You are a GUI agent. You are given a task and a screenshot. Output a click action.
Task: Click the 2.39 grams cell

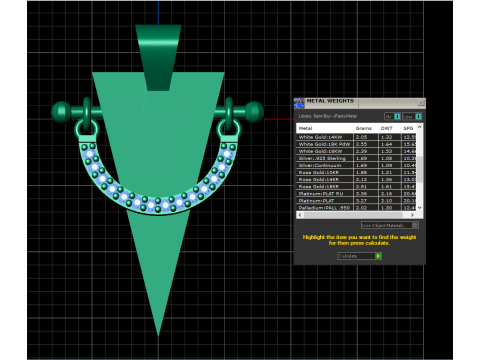[x=366, y=151]
